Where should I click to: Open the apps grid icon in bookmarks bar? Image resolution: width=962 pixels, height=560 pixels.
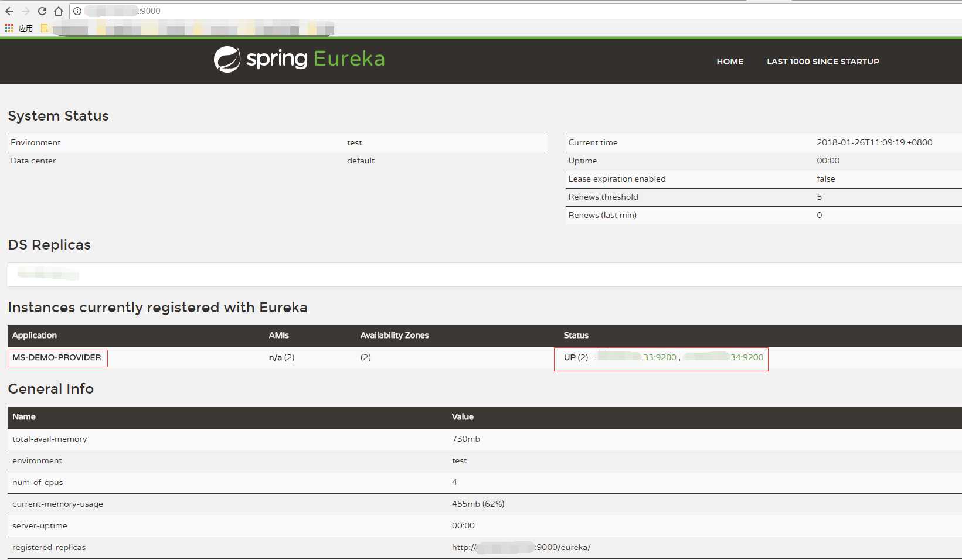9,28
